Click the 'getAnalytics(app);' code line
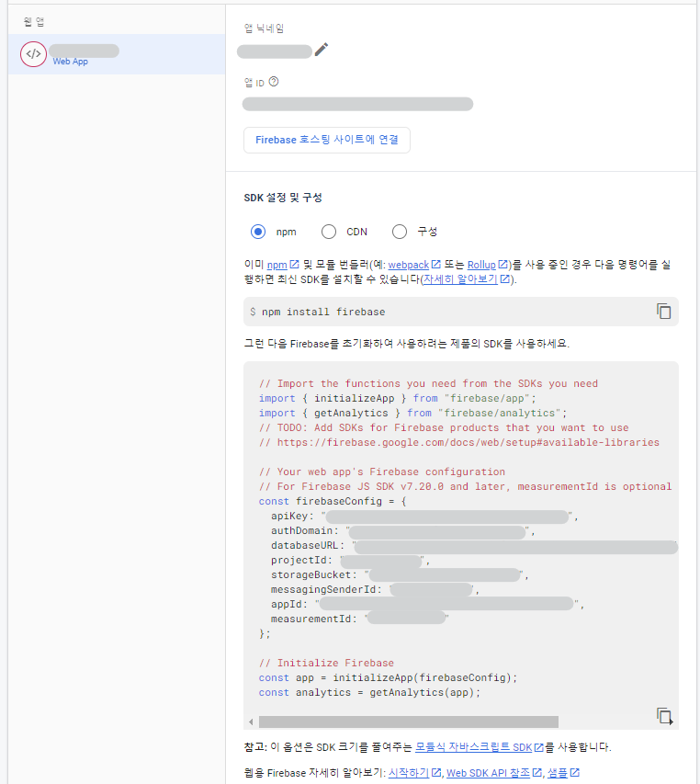The width and height of the screenshot is (700, 784). coord(369,692)
